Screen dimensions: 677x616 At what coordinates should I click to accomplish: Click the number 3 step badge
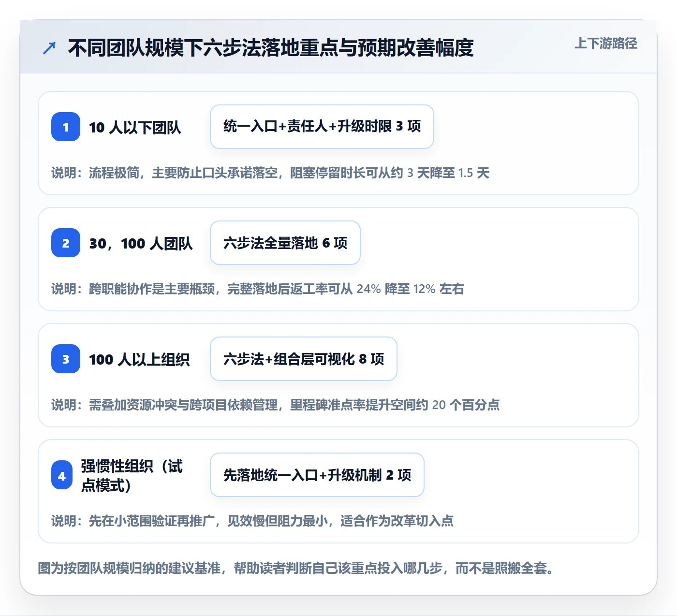[x=66, y=359]
